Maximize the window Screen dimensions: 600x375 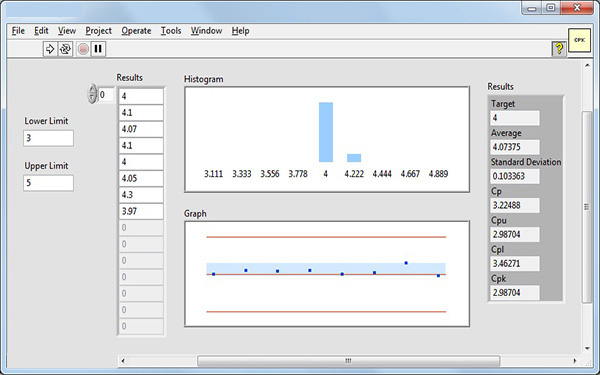[551, 8]
